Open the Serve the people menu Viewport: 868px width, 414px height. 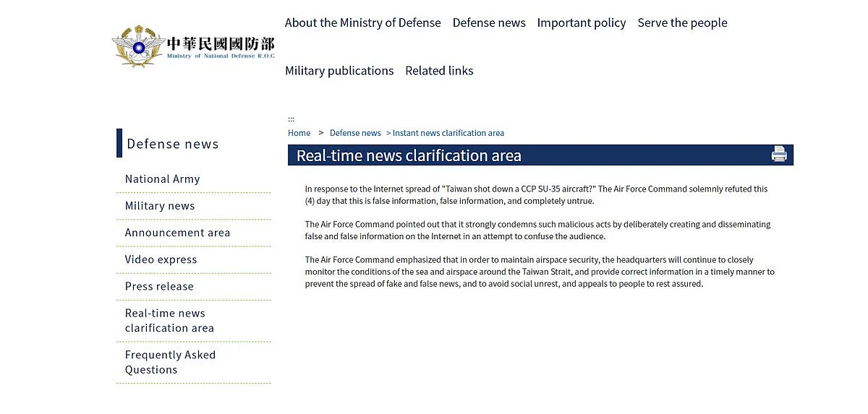pyautogui.click(x=682, y=22)
